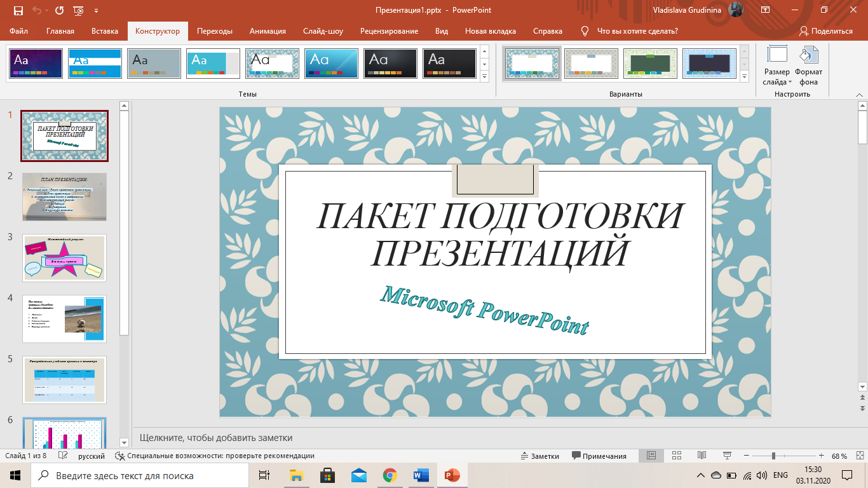Open Размер слайда dropdown
Screen dimensions: 868x488
tap(777, 65)
